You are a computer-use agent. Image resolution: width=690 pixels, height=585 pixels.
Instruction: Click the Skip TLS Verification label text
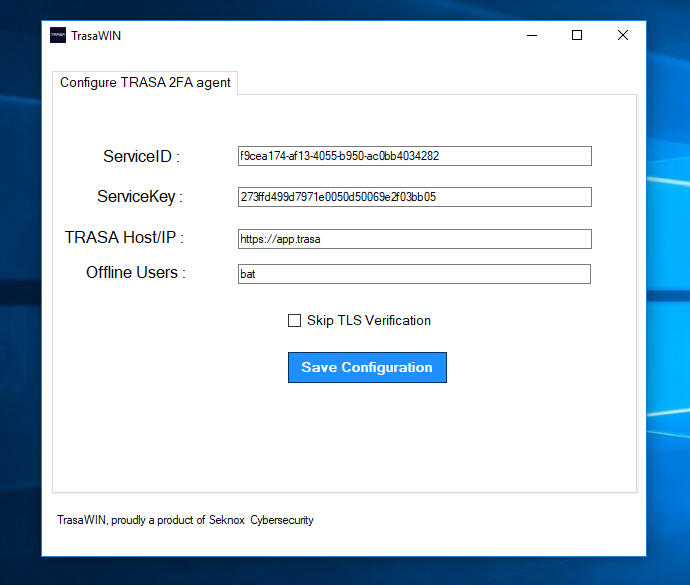(x=369, y=320)
